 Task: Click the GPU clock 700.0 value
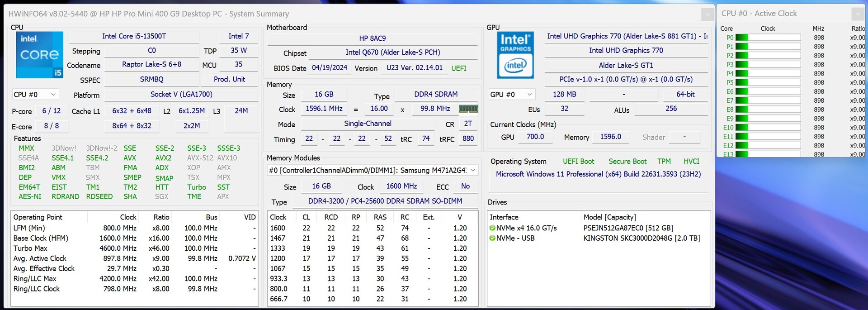[535, 137]
